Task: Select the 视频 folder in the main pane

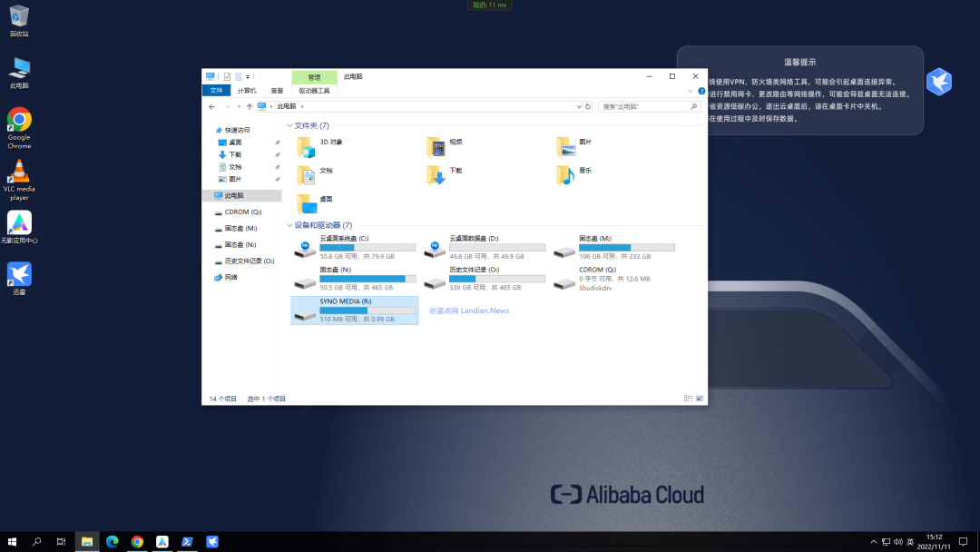Action: (445, 147)
